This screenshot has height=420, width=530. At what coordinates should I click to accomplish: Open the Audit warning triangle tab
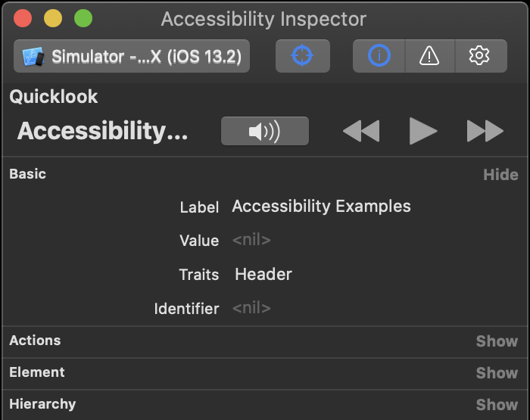429,56
